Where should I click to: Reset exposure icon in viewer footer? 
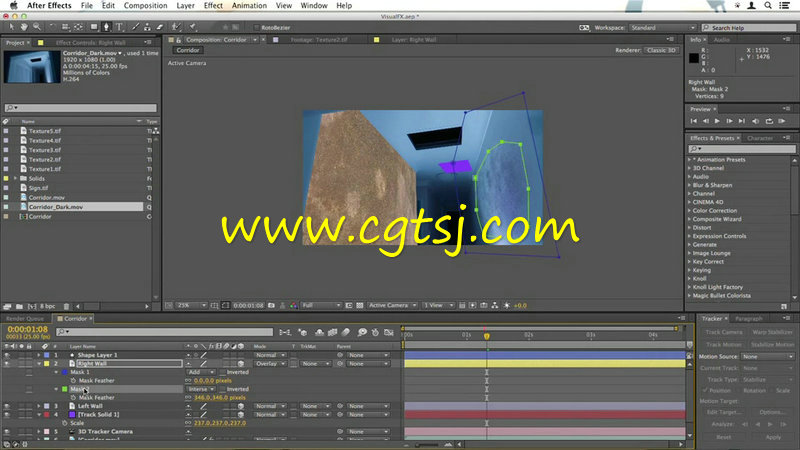[x=507, y=306]
